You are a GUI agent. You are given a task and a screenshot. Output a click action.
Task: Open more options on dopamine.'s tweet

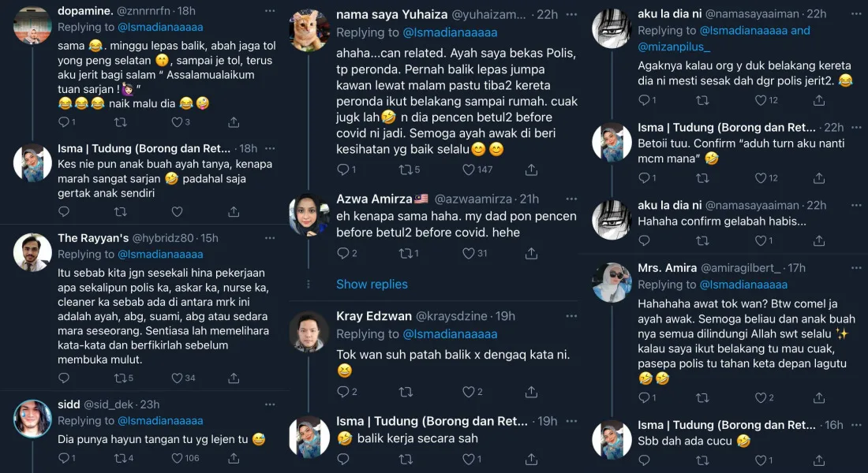point(270,12)
